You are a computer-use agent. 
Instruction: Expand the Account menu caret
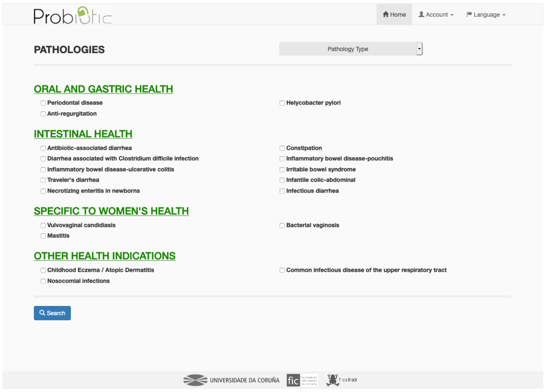(452, 15)
